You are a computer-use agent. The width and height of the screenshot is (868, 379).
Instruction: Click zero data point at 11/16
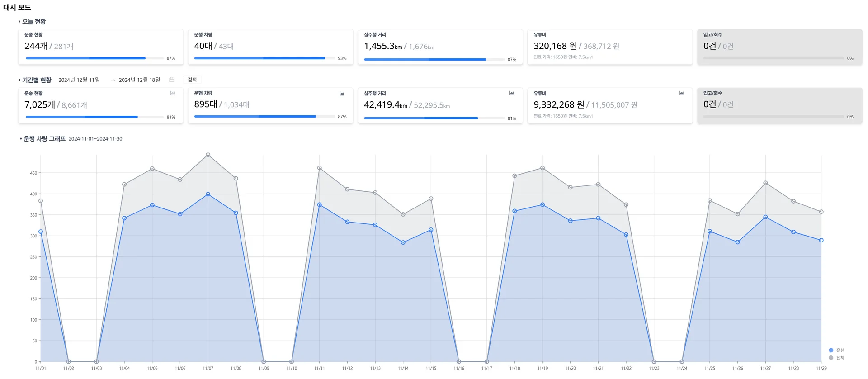459,362
